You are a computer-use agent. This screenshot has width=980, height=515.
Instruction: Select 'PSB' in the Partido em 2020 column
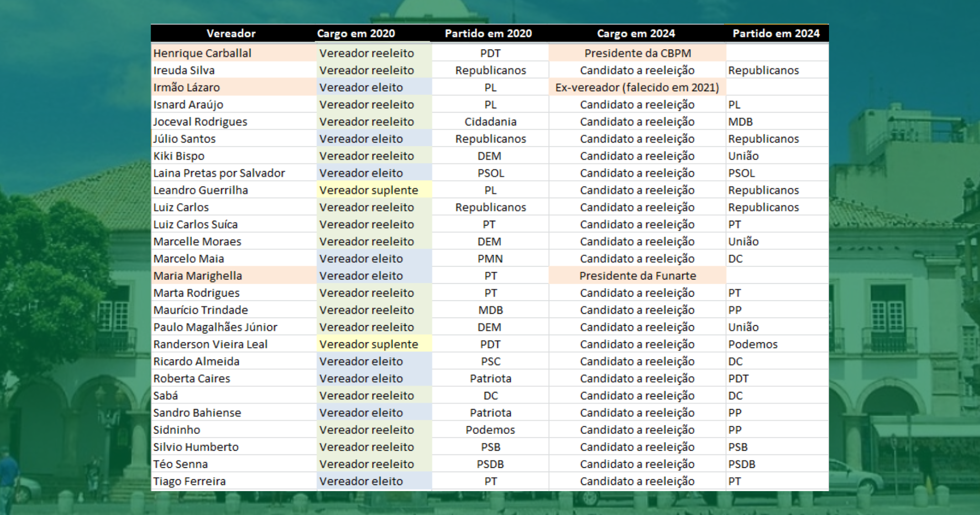pos(490,448)
